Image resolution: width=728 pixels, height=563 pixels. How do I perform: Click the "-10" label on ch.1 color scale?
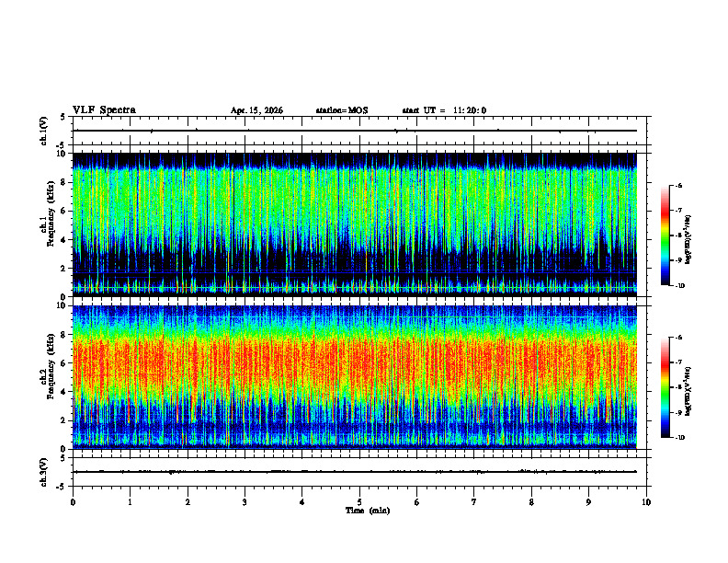pyautogui.click(x=679, y=286)
